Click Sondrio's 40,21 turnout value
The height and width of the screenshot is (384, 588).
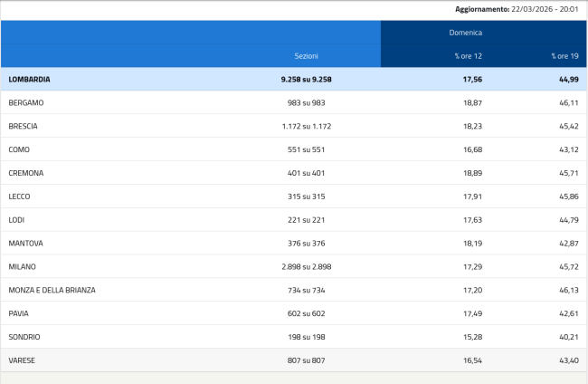564,337
